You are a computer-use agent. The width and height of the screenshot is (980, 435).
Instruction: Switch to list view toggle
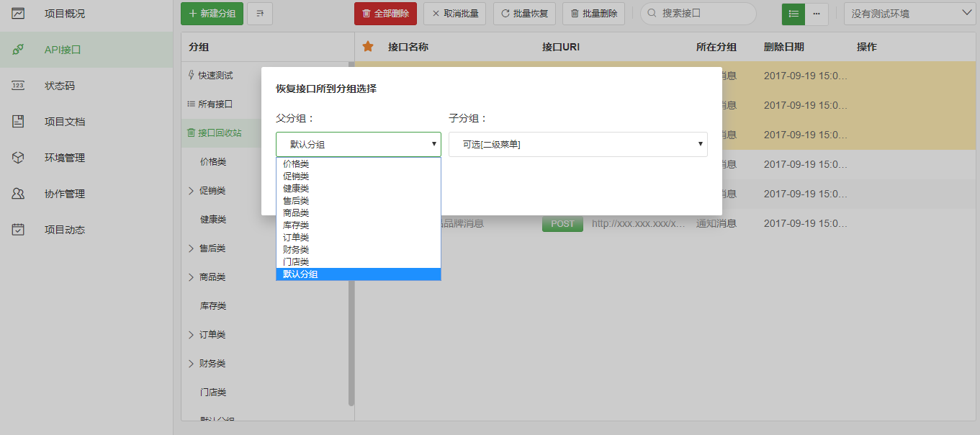point(793,14)
